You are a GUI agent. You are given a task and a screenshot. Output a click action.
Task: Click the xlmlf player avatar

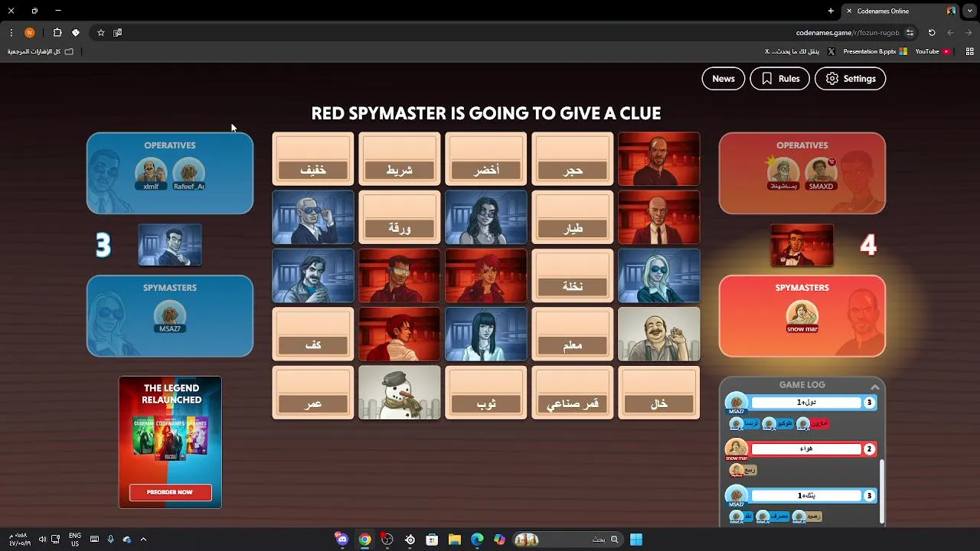click(x=151, y=174)
